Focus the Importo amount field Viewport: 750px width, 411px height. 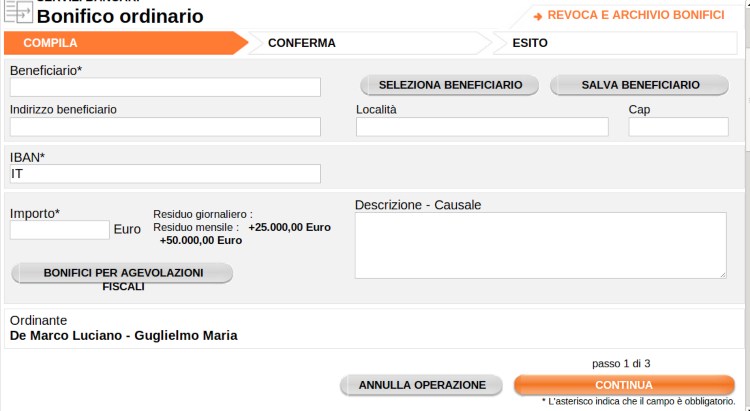59,230
